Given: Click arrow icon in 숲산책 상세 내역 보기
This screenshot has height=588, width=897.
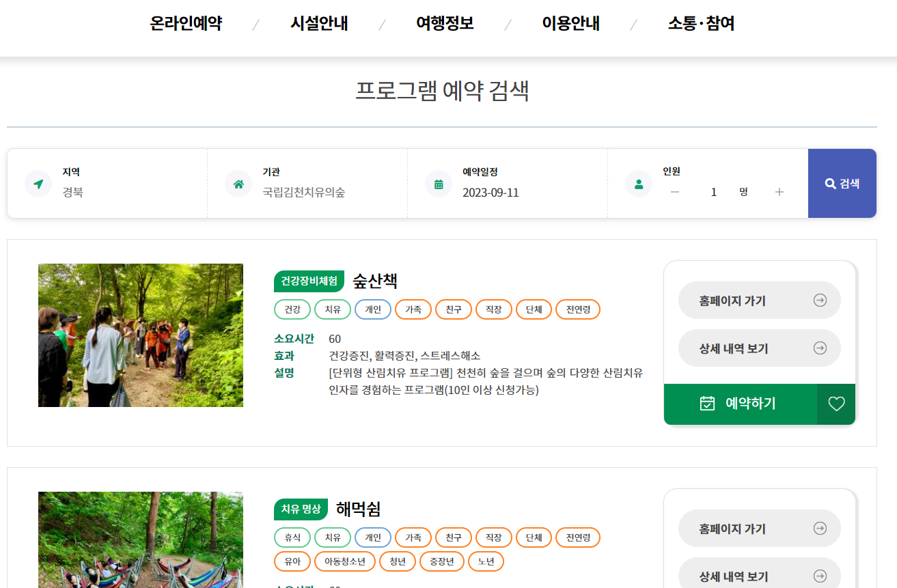Looking at the screenshot, I should 820,348.
